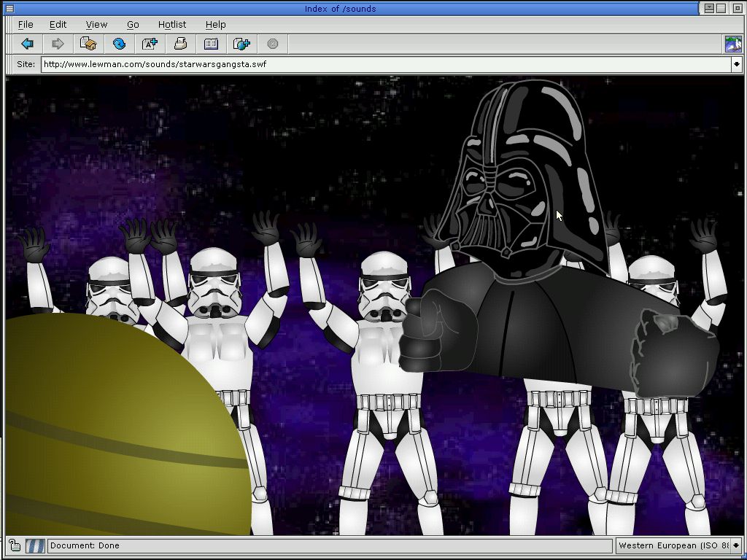Open the Go menu
Viewport: 747px width, 560px height.
133,24
